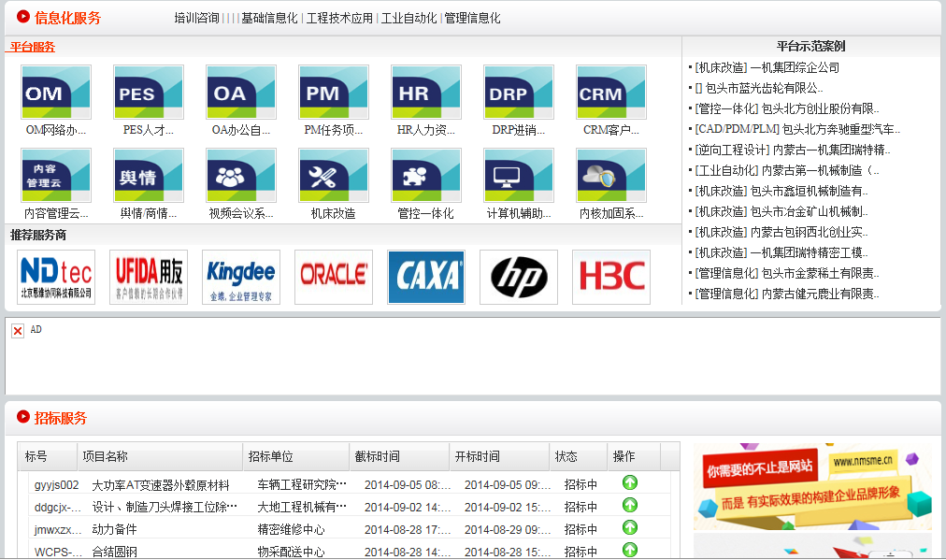Select the 培训咨询 menu item
The width and height of the screenshot is (946, 560).
pyautogui.click(x=196, y=18)
